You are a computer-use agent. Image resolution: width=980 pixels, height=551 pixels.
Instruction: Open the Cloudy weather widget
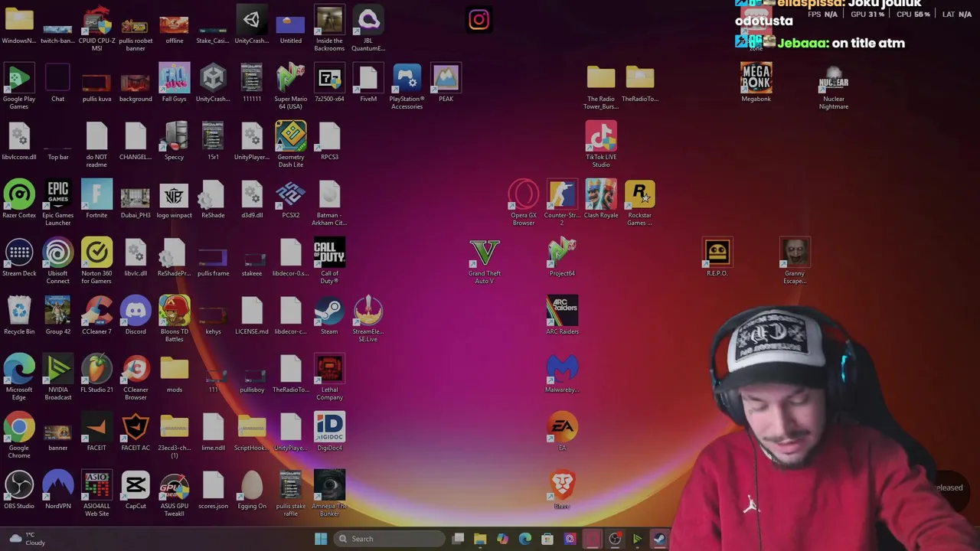[x=27, y=539]
